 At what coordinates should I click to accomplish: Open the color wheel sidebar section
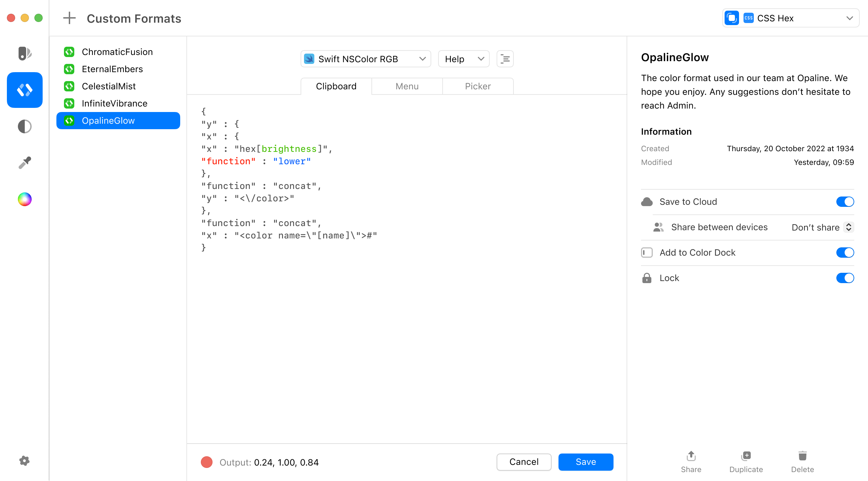click(x=25, y=199)
